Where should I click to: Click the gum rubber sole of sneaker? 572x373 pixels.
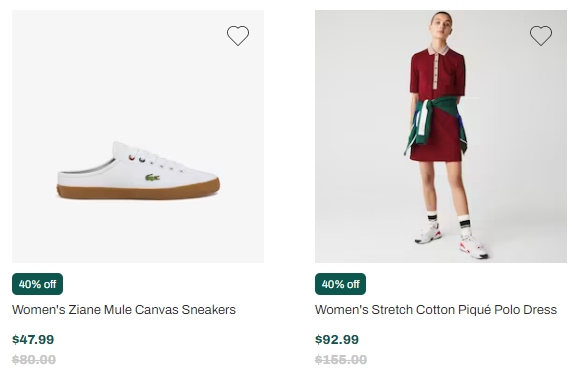[138, 192]
